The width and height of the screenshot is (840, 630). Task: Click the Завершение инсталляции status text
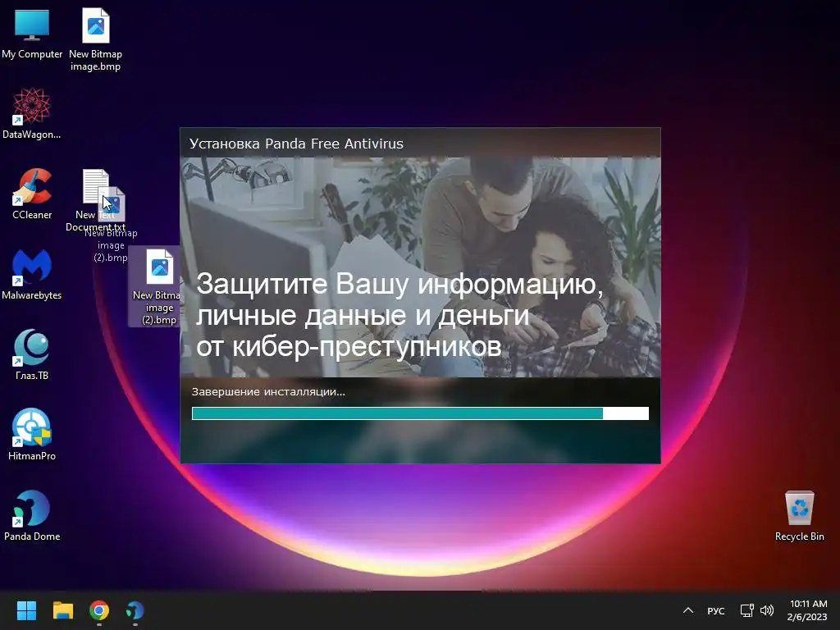[x=268, y=391]
